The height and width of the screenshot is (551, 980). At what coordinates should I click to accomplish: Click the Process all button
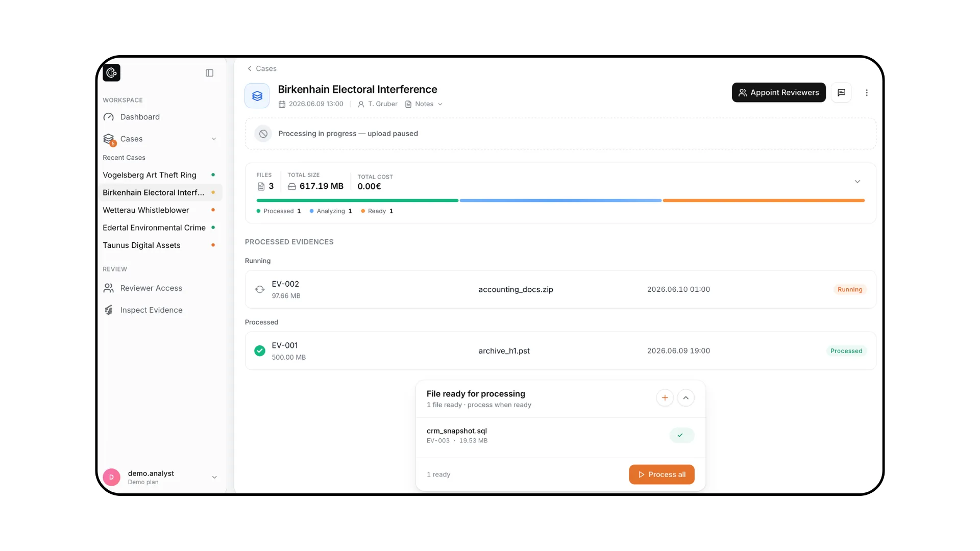point(661,474)
